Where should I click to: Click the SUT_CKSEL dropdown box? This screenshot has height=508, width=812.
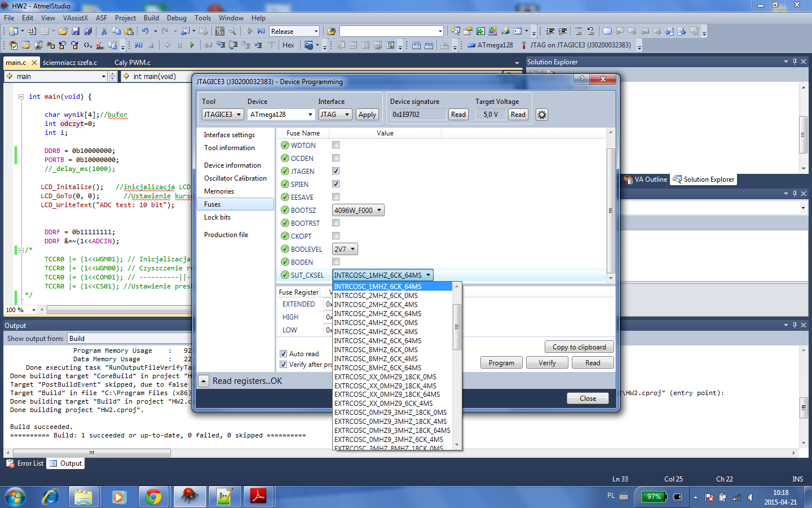(383, 275)
